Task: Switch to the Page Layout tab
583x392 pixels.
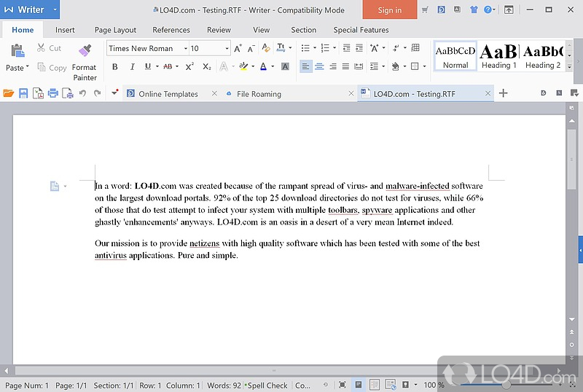Action: [115, 30]
